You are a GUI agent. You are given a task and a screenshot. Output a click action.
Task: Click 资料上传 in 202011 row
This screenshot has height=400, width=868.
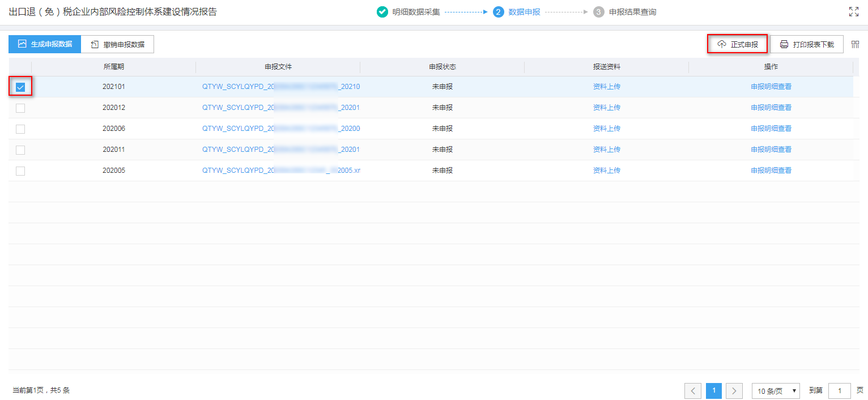tap(607, 150)
